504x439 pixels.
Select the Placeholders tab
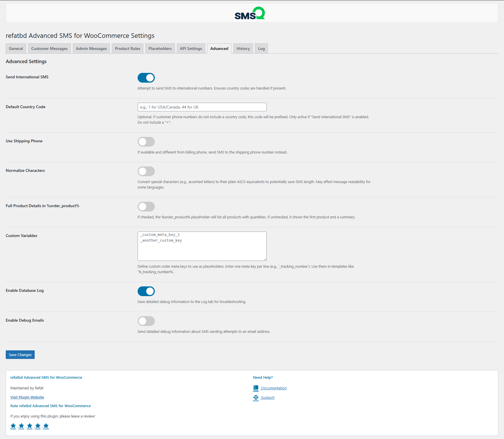tap(160, 48)
